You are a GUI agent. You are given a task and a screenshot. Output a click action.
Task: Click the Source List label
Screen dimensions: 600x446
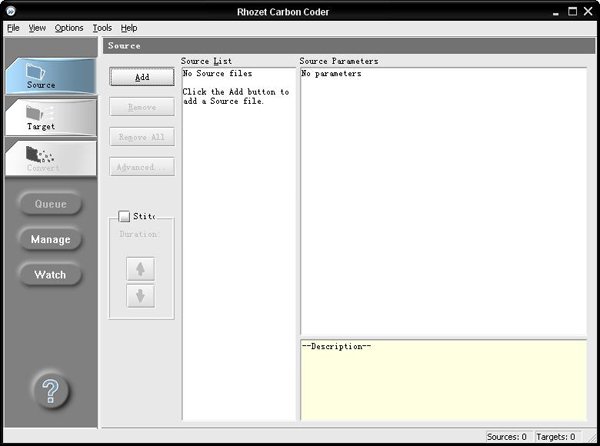pyautogui.click(x=206, y=61)
